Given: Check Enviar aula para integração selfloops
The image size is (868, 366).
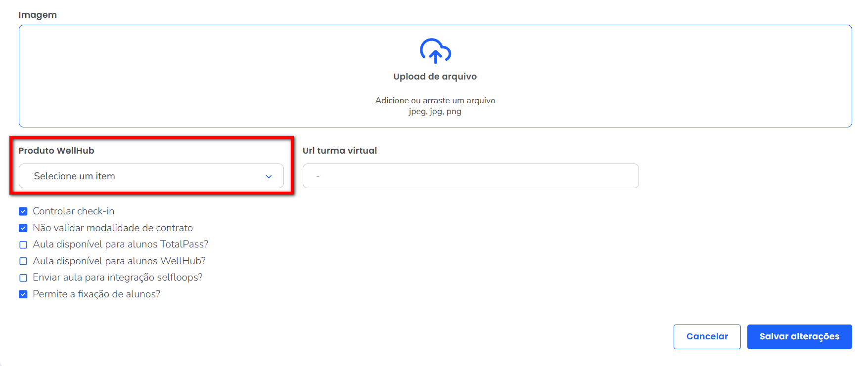Looking at the screenshot, I should (x=23, y=278).
